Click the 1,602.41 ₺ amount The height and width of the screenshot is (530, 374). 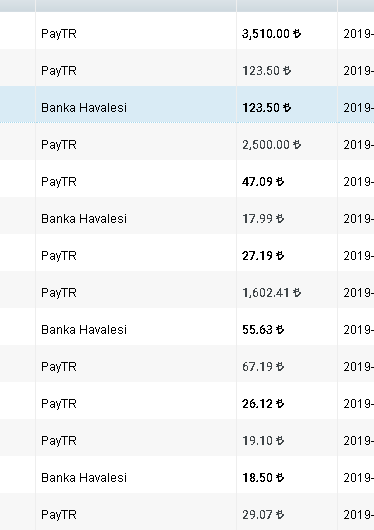click(x=272, y=293)
